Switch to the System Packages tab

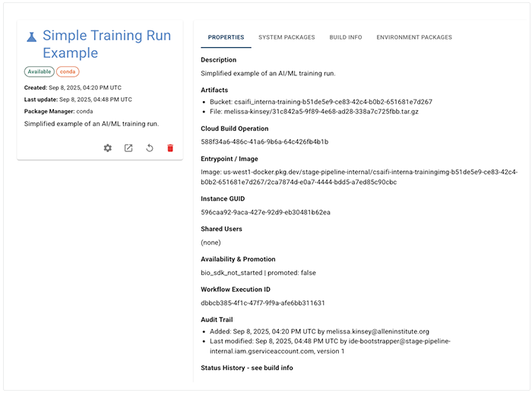tap(286, 37)
